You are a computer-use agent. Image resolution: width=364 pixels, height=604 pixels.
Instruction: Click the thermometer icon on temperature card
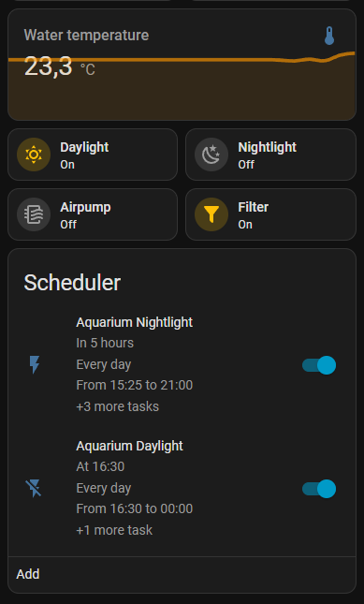(329, 36)
